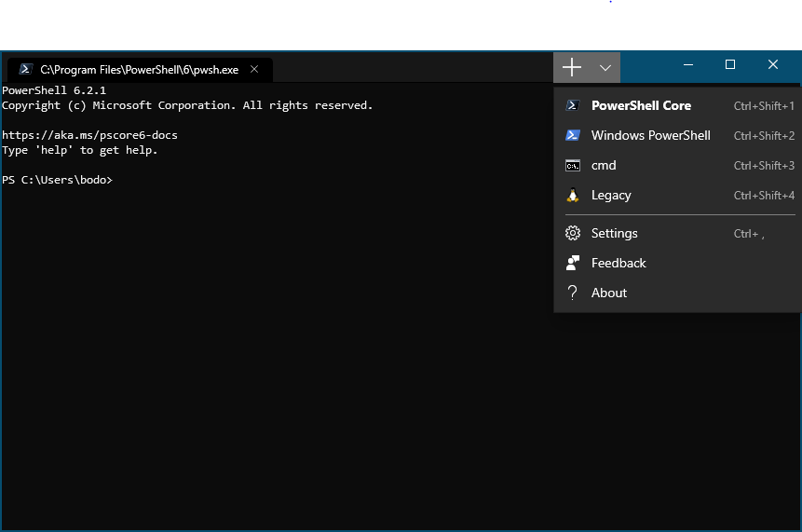Click the PowerShell Core profile icon
802x532 pixels.
(x=572, y=105)
